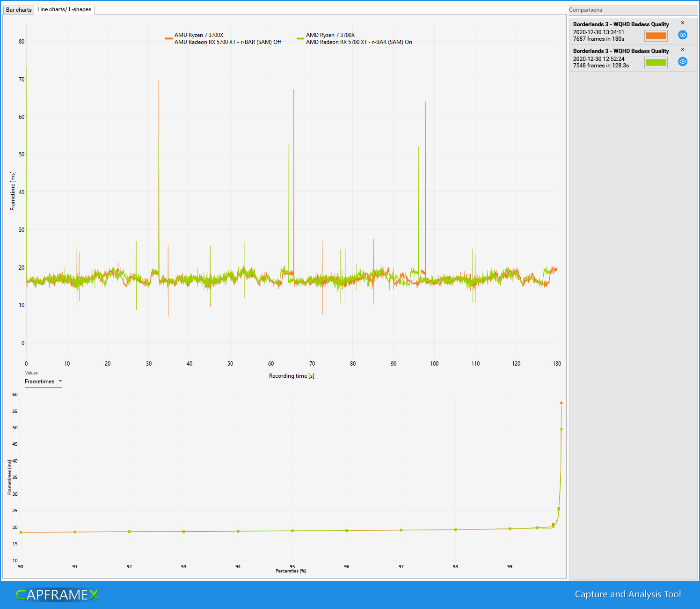Toggle visibility of the orange comparison record

(x=682, y=35)
